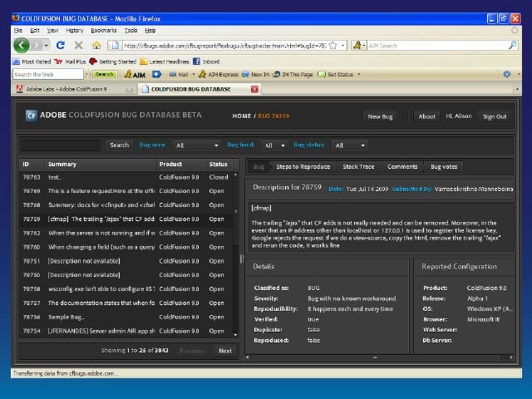Viewport: 532px width, 399px height.
Task: Open the Facebook Inbox bookmark
Action: (x=206, y=62)
